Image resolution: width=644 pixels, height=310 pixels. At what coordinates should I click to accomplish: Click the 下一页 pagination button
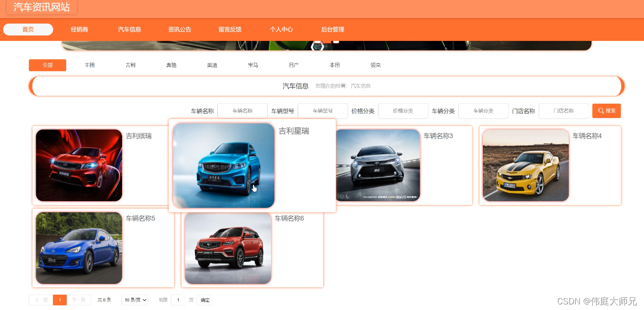click(x=79, y=300)
